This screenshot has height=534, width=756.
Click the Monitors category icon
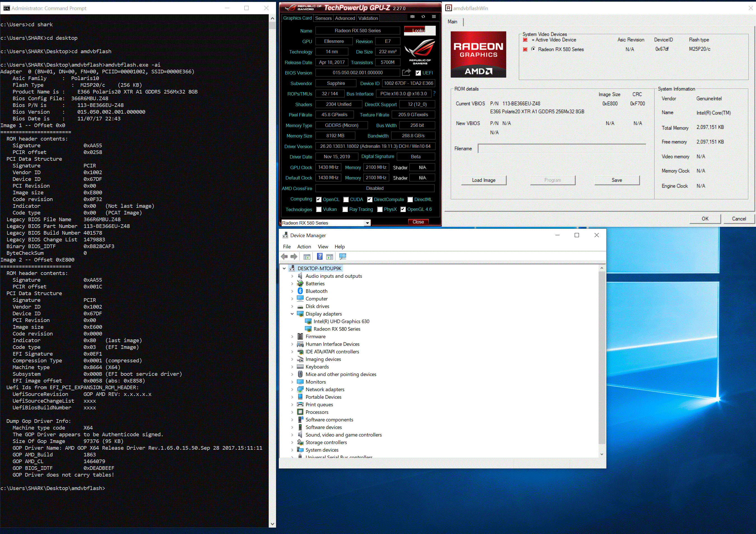tap(300, 382)
